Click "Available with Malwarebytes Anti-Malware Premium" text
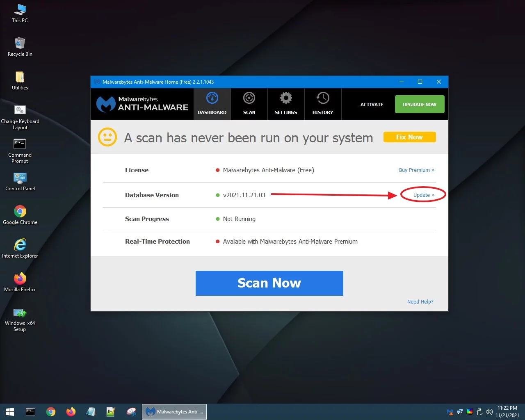This screenshot has width=525, height=420. coord(290,242)
